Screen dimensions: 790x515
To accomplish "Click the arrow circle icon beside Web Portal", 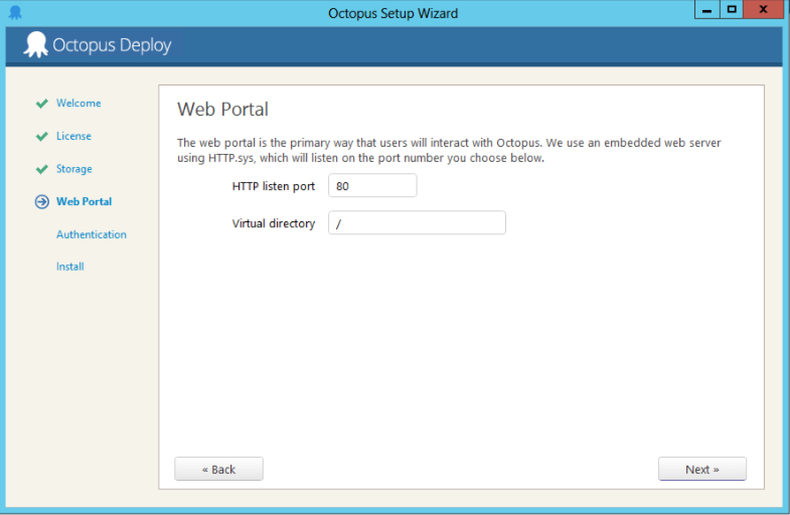I will pos(42,202).
